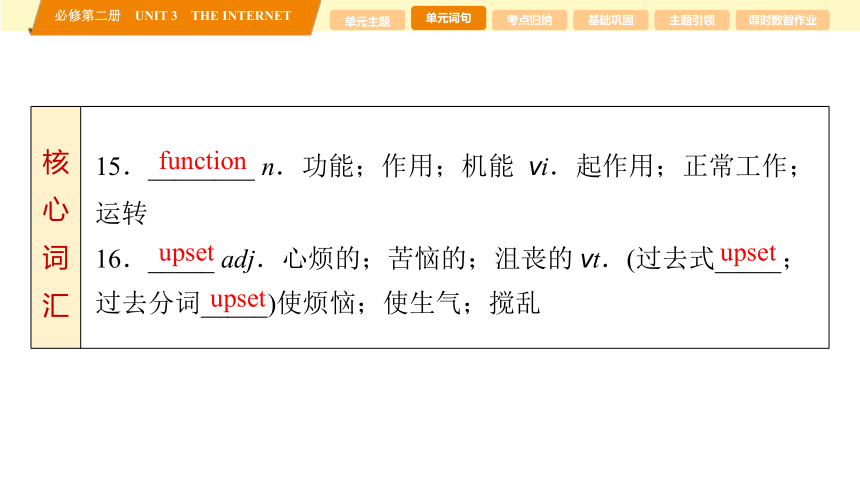Viewport: 860px width, 484px height.
Task: Click the text 搅乱
Action: click(x=514, y=303)
